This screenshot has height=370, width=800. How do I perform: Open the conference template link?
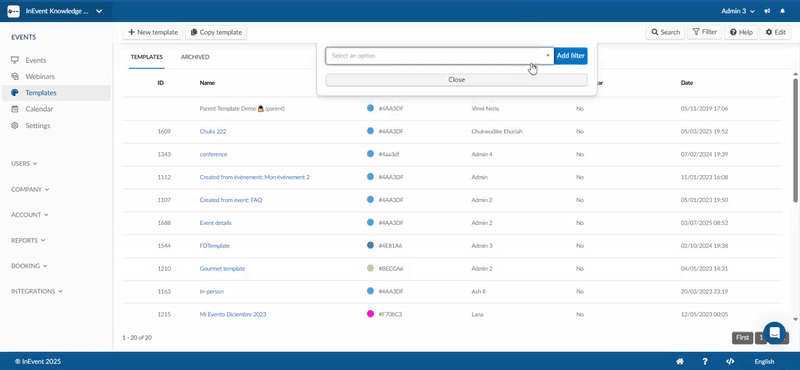(213, 154)
